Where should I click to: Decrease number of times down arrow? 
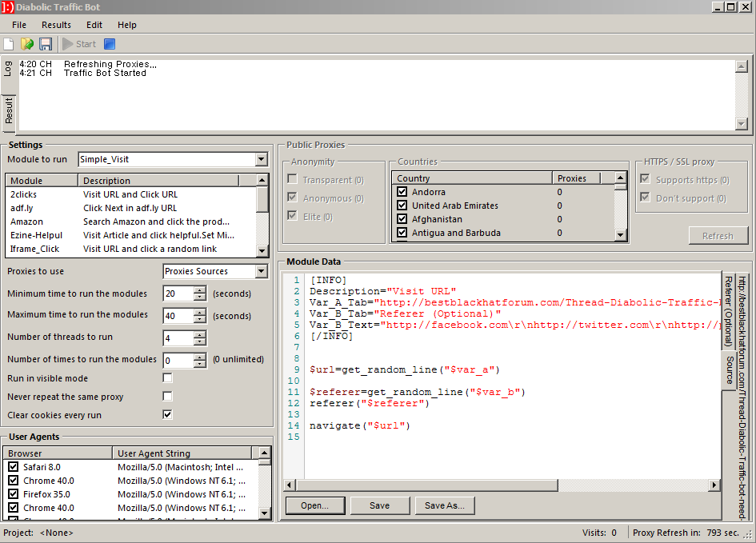(200, 364)
